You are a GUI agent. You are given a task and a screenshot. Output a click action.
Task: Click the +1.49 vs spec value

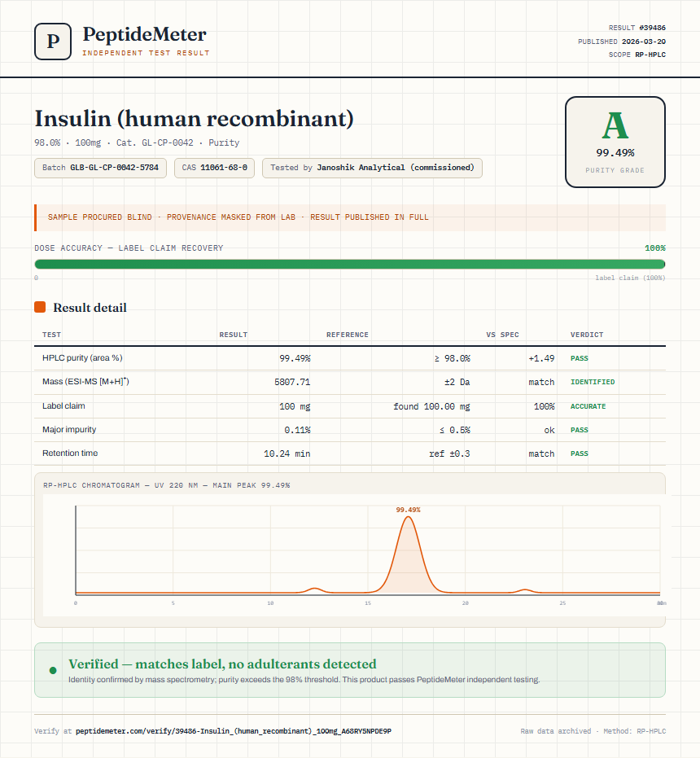[x=541, y=358]
